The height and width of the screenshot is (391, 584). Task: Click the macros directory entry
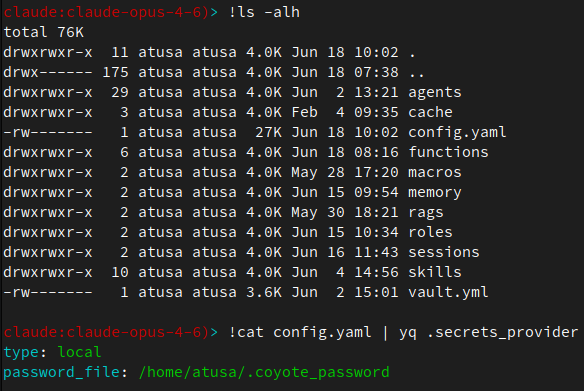435,172
